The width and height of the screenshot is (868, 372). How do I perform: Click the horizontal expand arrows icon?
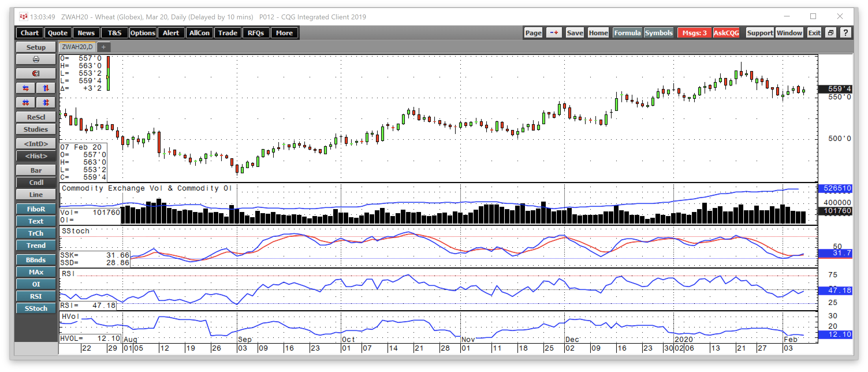(26, 103)
